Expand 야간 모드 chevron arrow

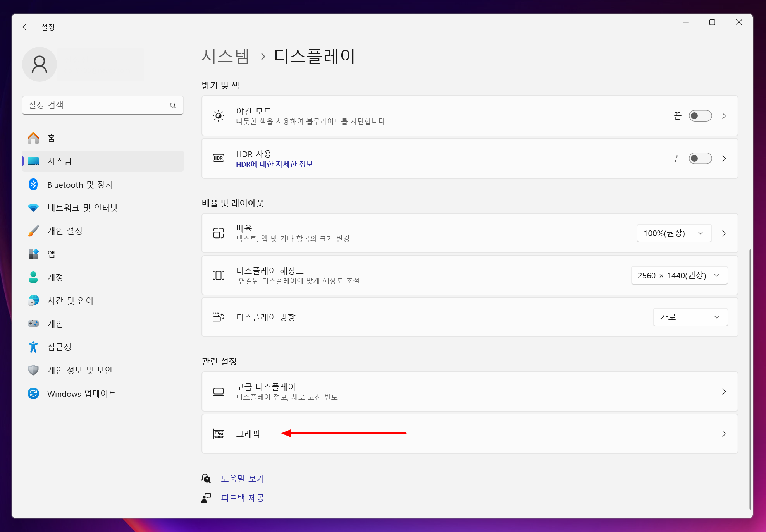[724, 116]
